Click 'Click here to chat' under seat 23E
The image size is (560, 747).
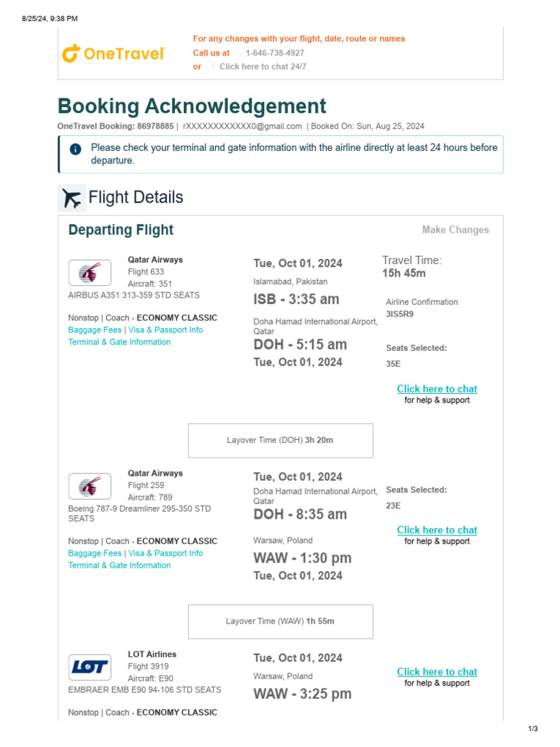437,530
